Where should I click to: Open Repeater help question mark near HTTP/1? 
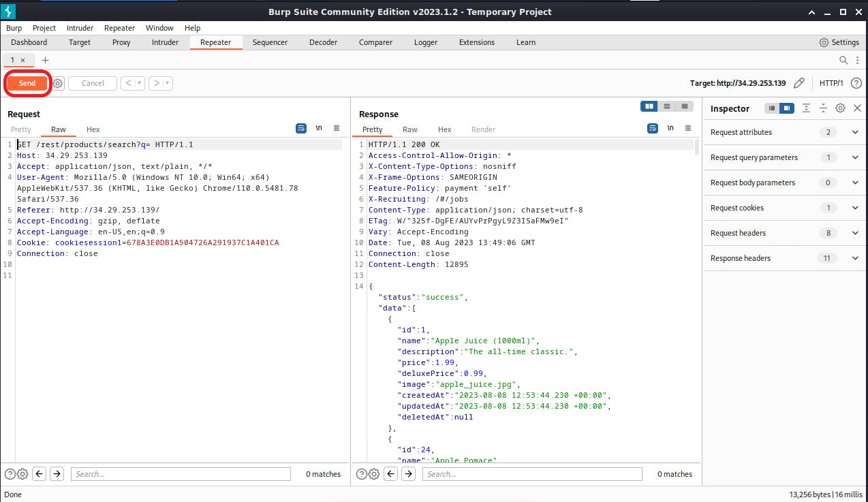[x=856, y=83]
